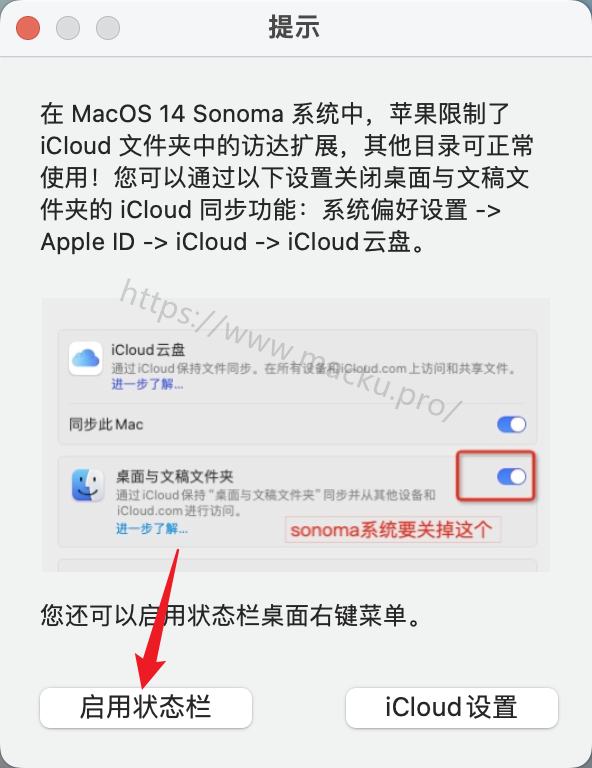Click the grayed zoom window button
The image size is (592, 768).
tap(108, 28)
